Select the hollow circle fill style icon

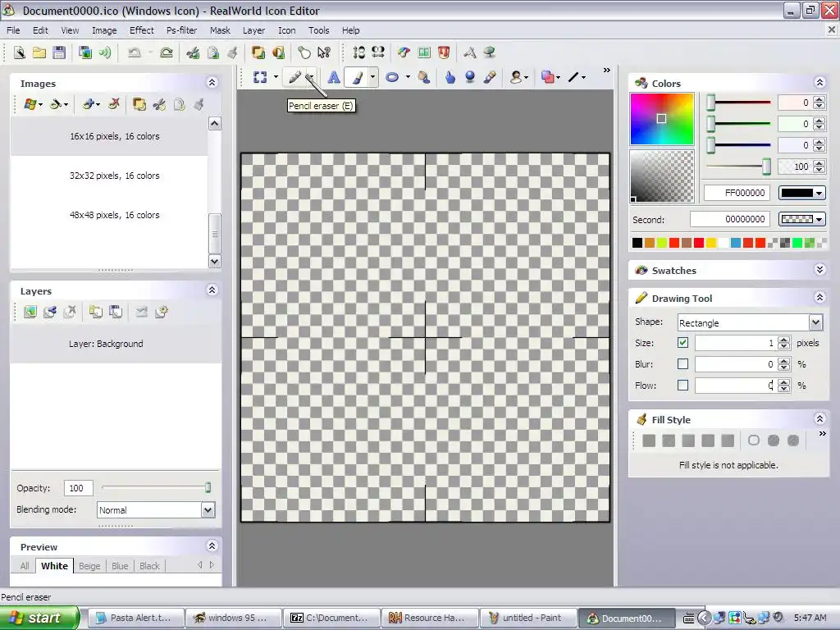pyautogui.click(x=754, y=441)
